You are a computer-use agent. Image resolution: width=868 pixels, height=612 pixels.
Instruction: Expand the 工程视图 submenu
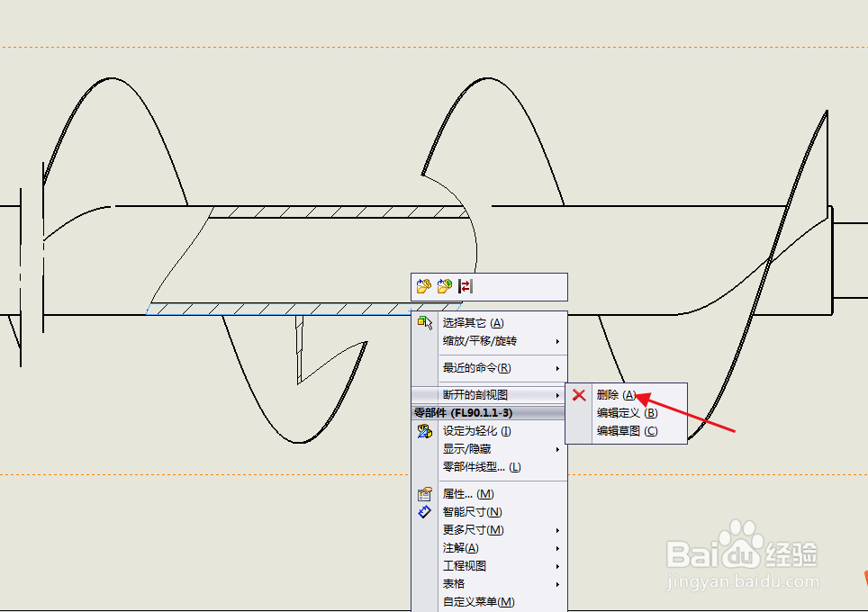click(489, 566)
